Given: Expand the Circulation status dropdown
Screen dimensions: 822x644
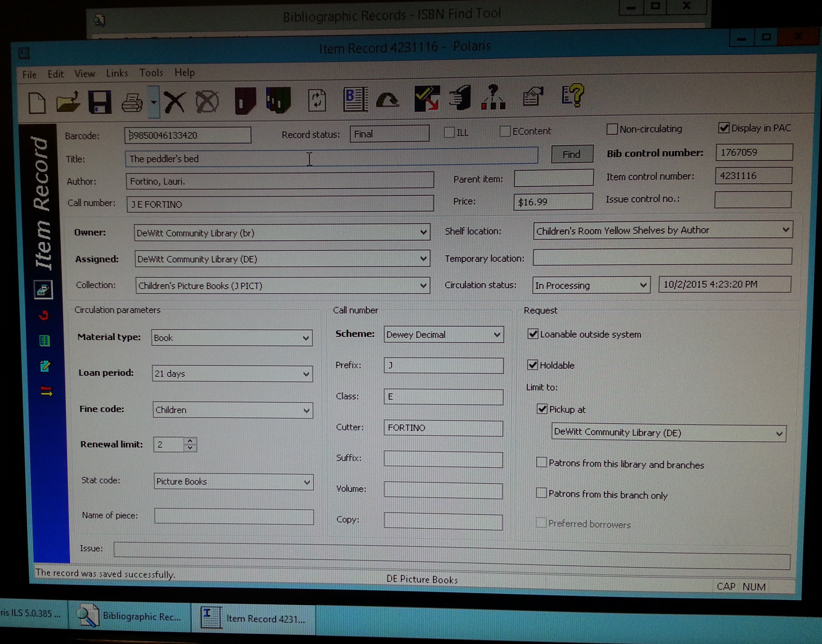Looking at the screenshot, I should (643, 285).
